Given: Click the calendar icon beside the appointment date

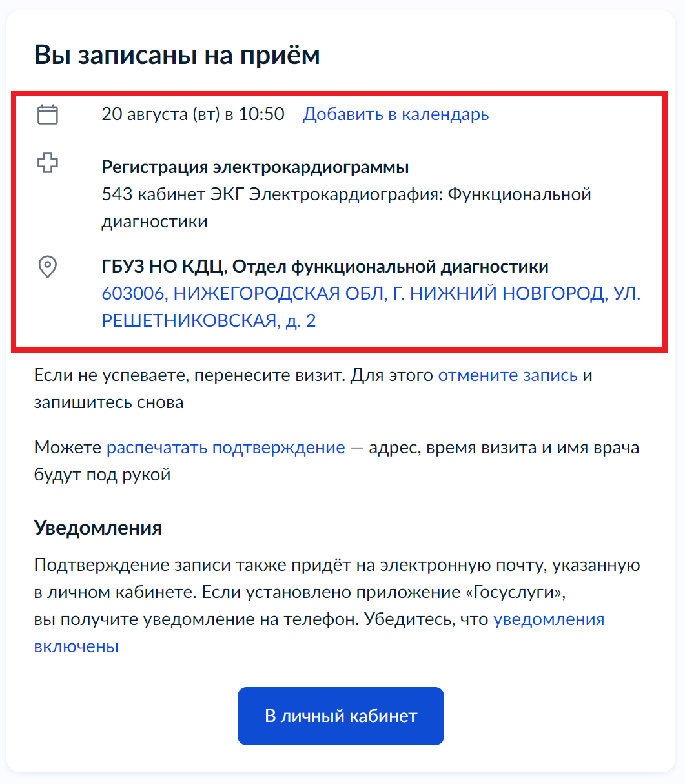Looking at the screenshot, I should (48, 115).
